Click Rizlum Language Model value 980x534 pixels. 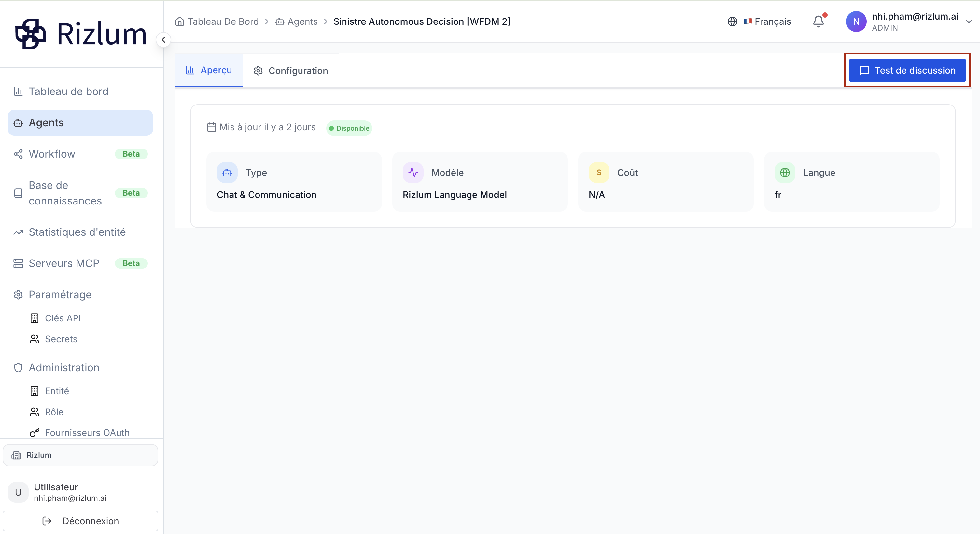(455, 195)
